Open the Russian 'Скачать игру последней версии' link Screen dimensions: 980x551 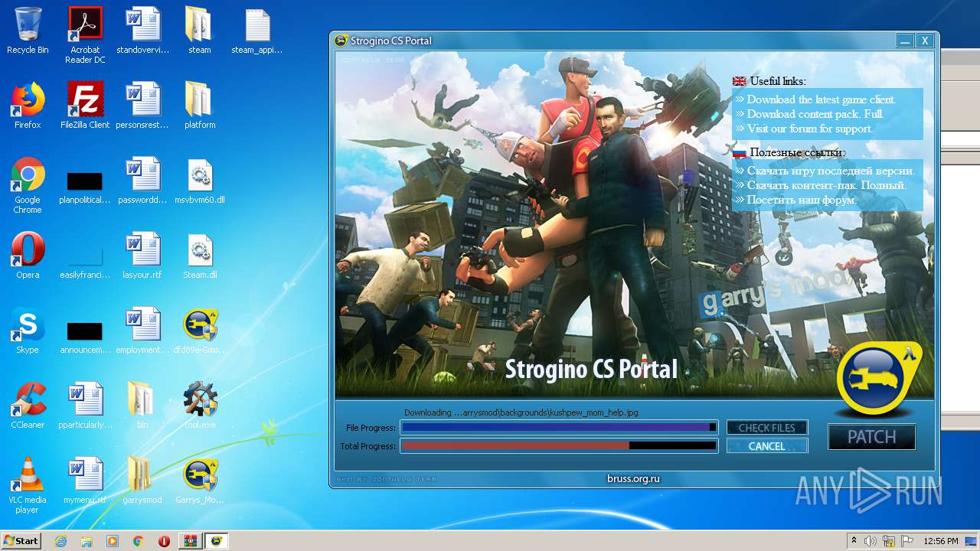coord(831,171)
